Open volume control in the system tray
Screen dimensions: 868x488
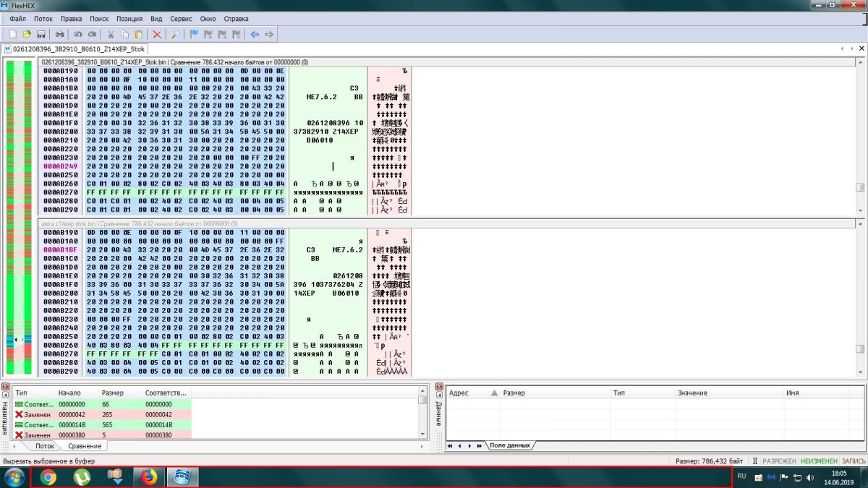pyautogui.click(x=809, y=477)
